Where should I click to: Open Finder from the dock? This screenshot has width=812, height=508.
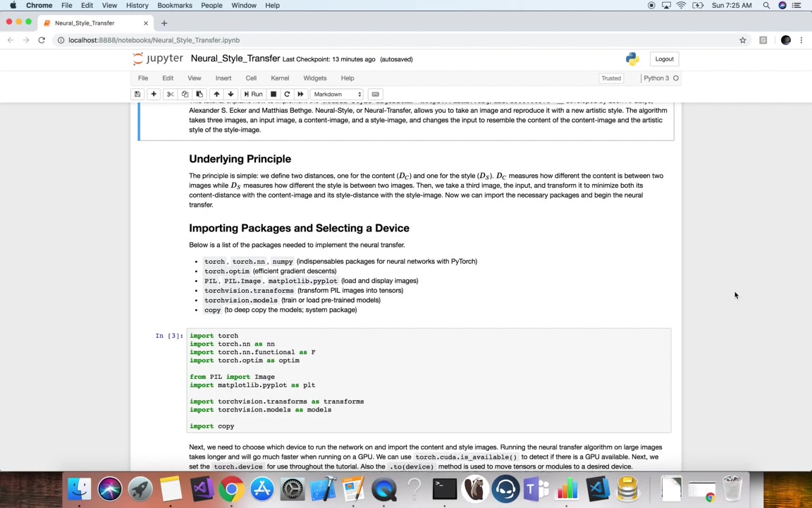coord(79,489)
